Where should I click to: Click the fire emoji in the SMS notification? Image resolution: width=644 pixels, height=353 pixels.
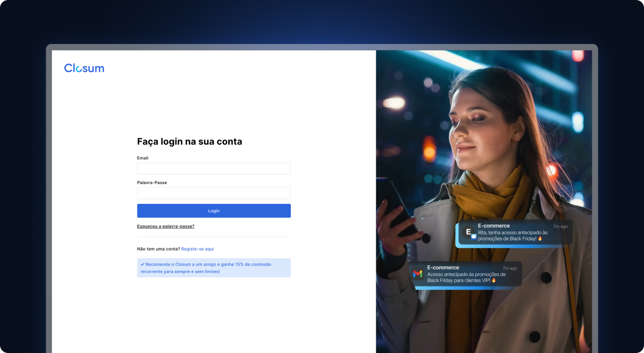540,238
